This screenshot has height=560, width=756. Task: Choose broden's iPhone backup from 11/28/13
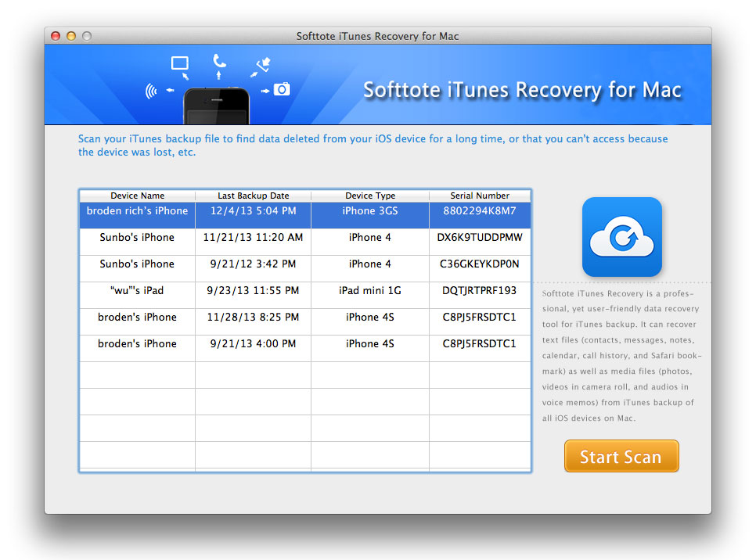(137, 318)
